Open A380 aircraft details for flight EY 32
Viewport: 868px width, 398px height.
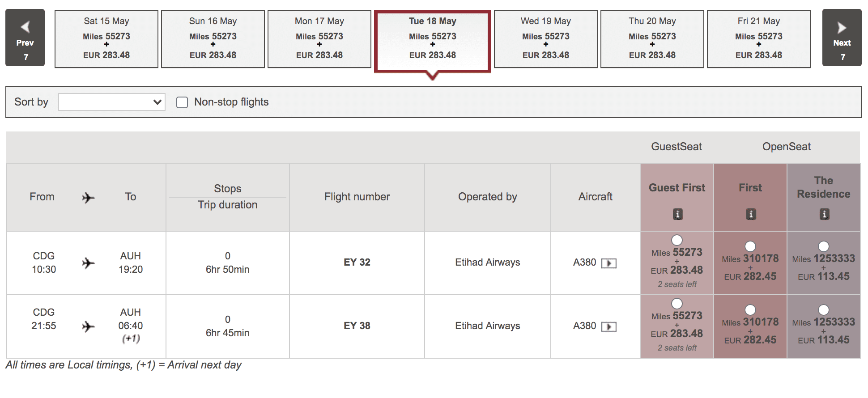(610, 263)
